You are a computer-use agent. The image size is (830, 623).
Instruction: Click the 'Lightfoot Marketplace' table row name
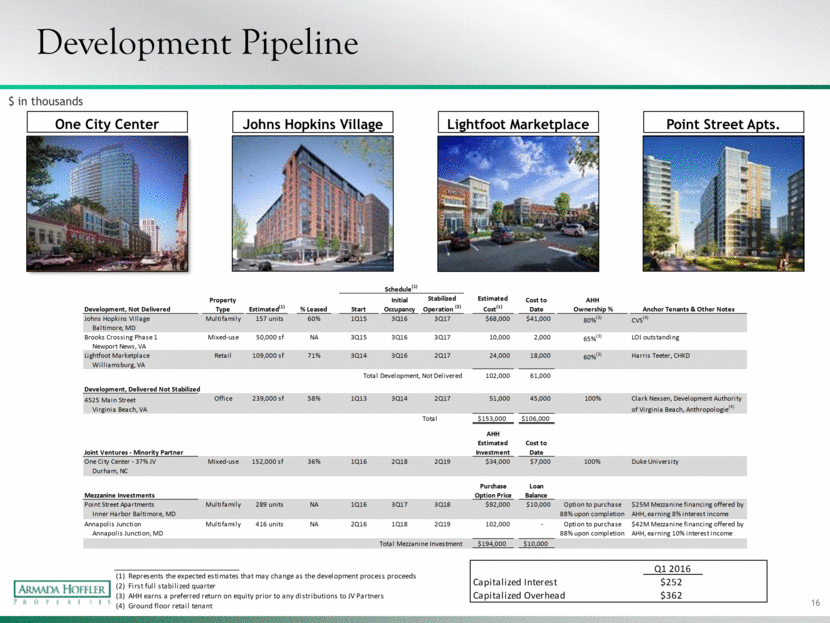click(117, 356)
